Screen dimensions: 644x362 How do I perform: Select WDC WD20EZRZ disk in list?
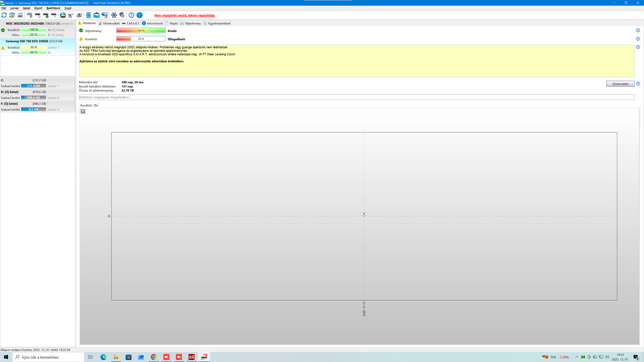coord(25,24)
